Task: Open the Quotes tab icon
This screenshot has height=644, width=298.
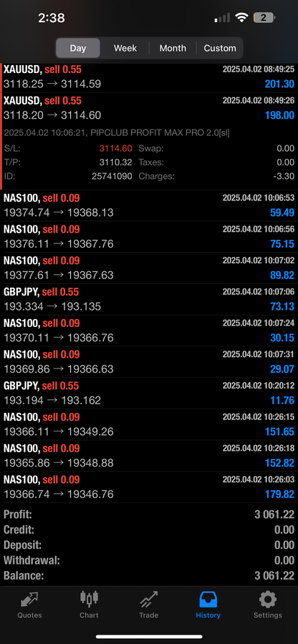Action: 29,600
